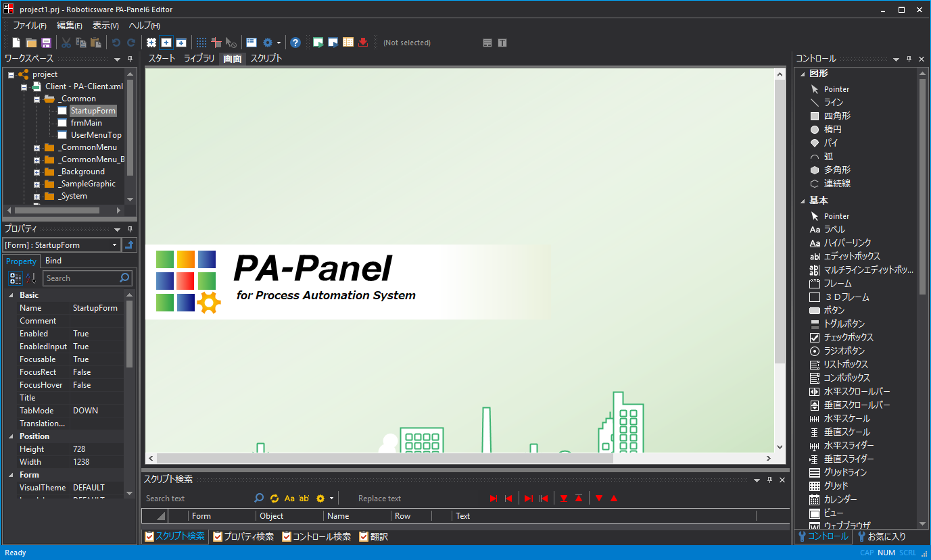This screenshot has width=931, height=560.
Task: Click the red download arrow toolbar icon
Action: coord(363,43)
